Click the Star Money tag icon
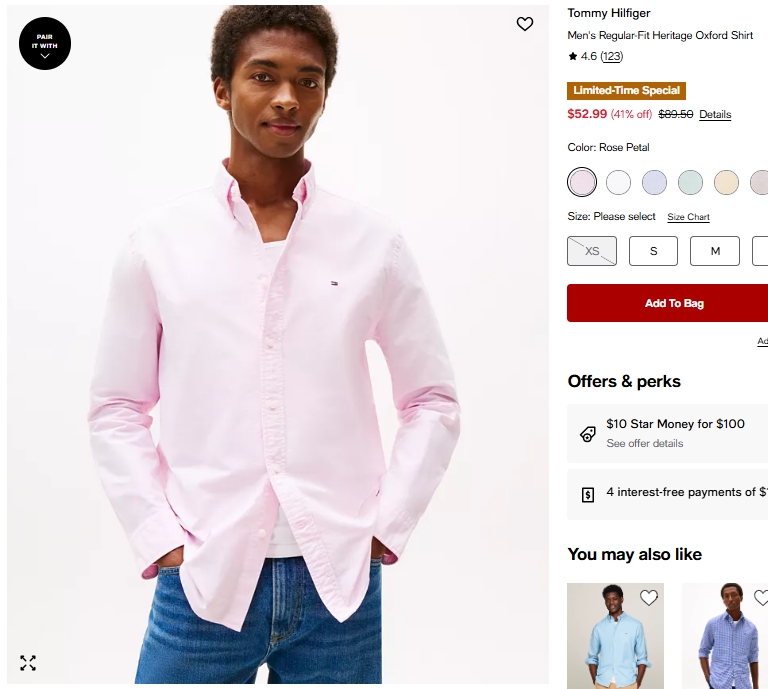The width and height of the screenshot is (768, 689). click(588, 434)
